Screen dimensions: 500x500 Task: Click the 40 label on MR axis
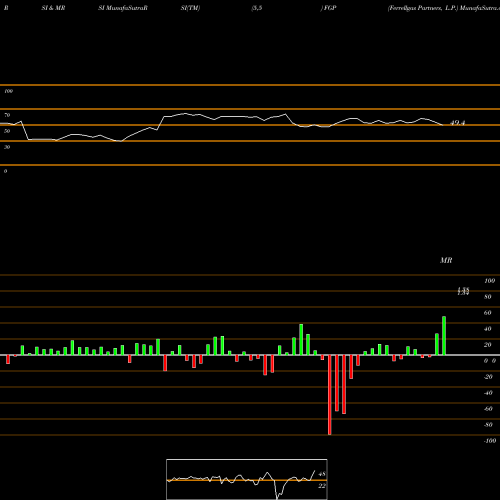coord(488,329)
